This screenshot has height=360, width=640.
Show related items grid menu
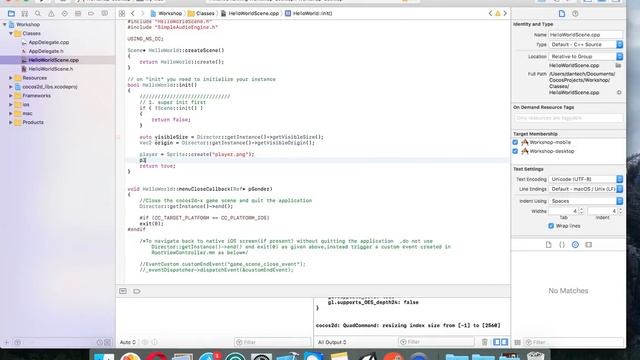point(122,13)
